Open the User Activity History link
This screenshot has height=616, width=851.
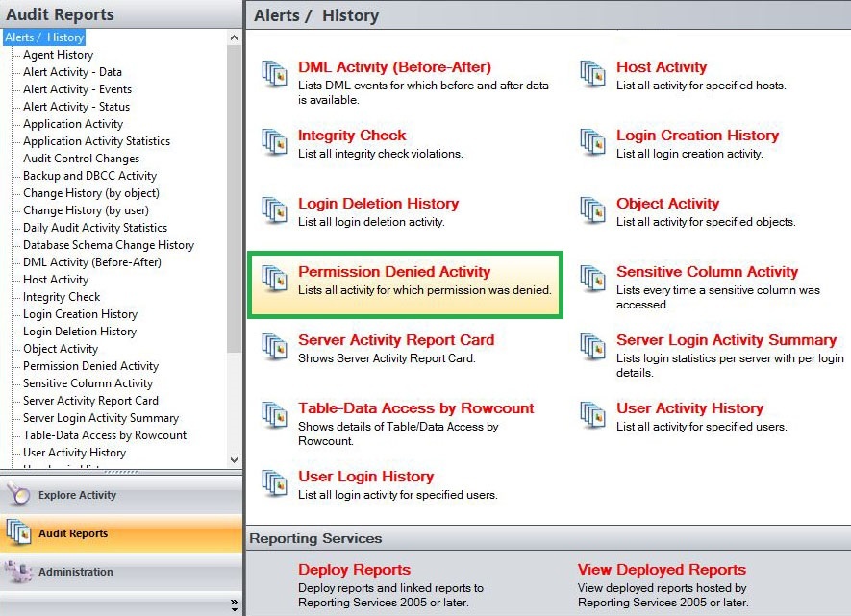(x=689, y=408)
